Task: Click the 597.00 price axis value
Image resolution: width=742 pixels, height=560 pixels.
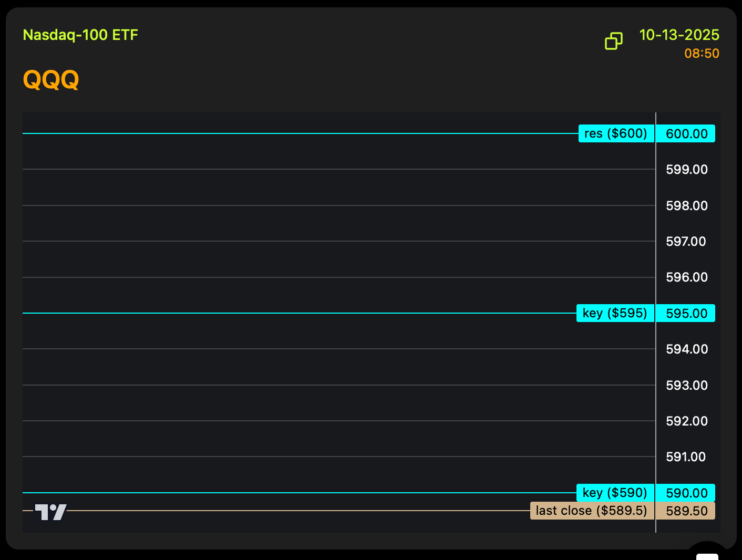Action: (686, 242)
